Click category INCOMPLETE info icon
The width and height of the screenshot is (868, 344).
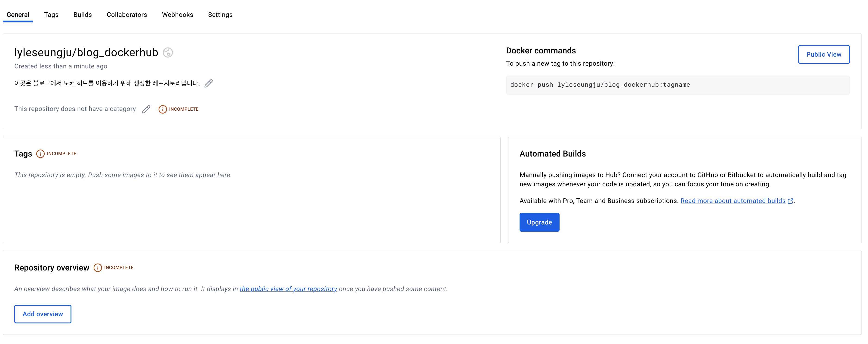(162, 109)
